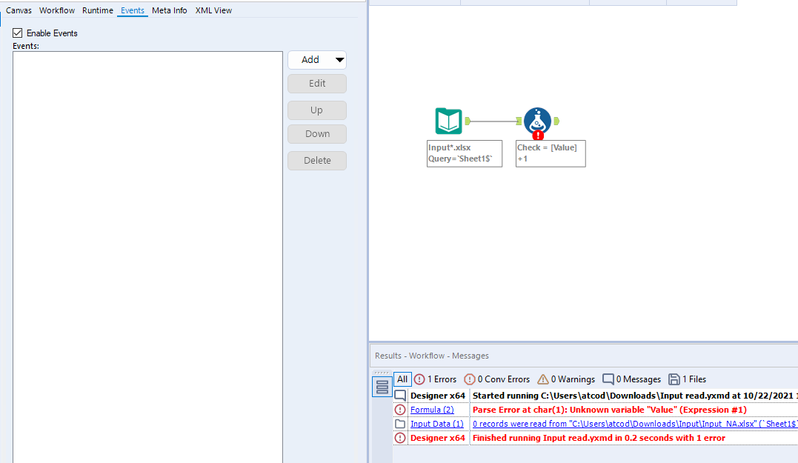Click the Input Data tool output anchor
Viewport: 798px width, 463px height.
[x=468, y=121]
